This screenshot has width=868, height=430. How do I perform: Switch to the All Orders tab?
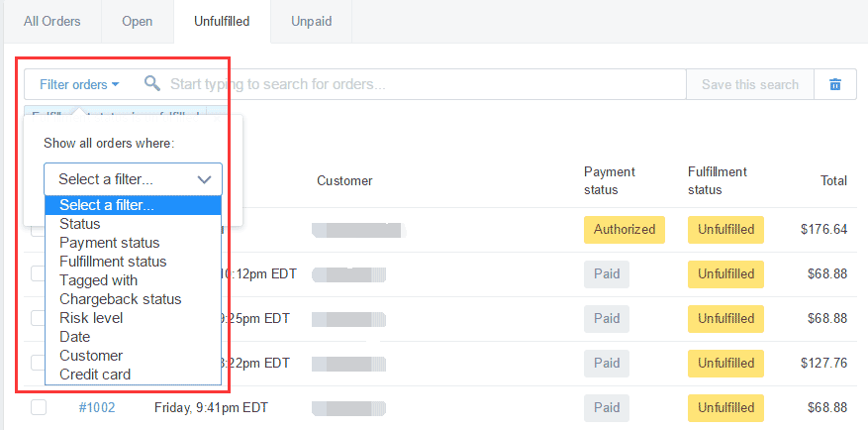[x=52, y=21]
